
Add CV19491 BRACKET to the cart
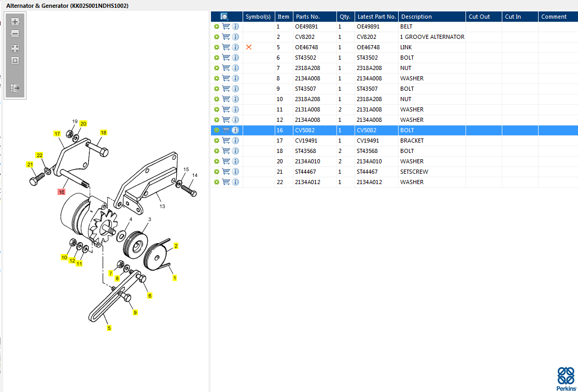(x=226, y=141)
